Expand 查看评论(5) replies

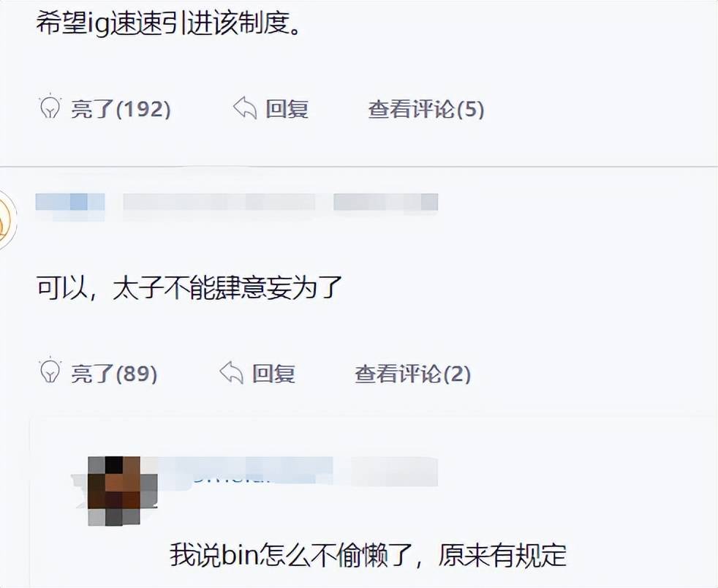coord(426,109)
